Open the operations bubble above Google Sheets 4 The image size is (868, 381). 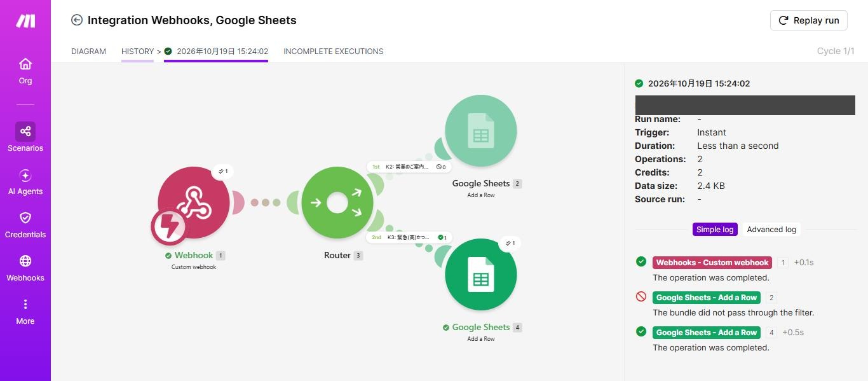coord(510,243)
